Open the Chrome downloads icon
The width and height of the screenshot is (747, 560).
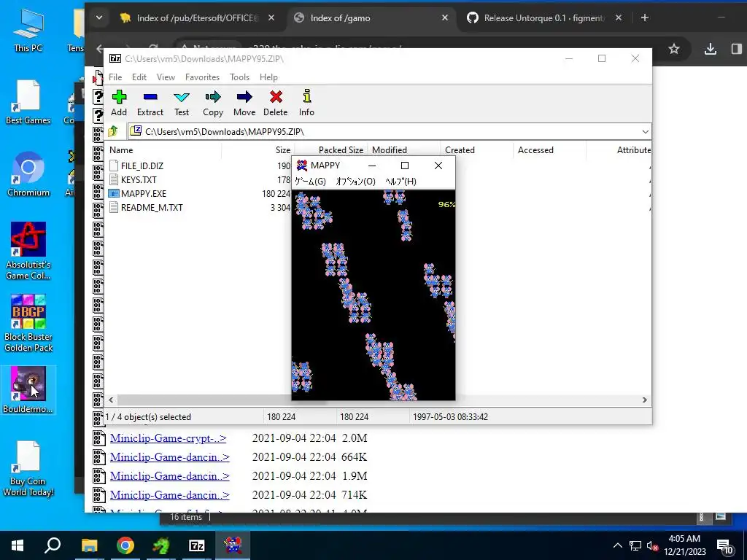(x=711, y=49)
